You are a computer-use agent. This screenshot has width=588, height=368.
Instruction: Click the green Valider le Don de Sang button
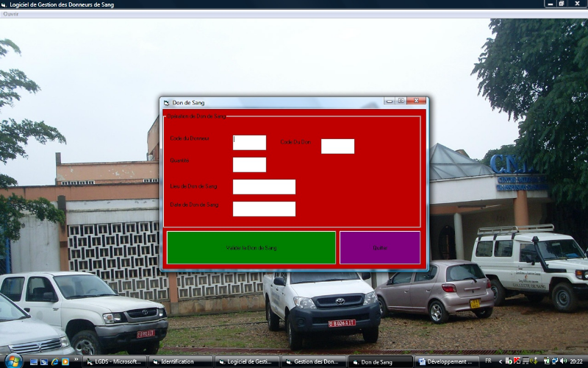click(251, 248)
